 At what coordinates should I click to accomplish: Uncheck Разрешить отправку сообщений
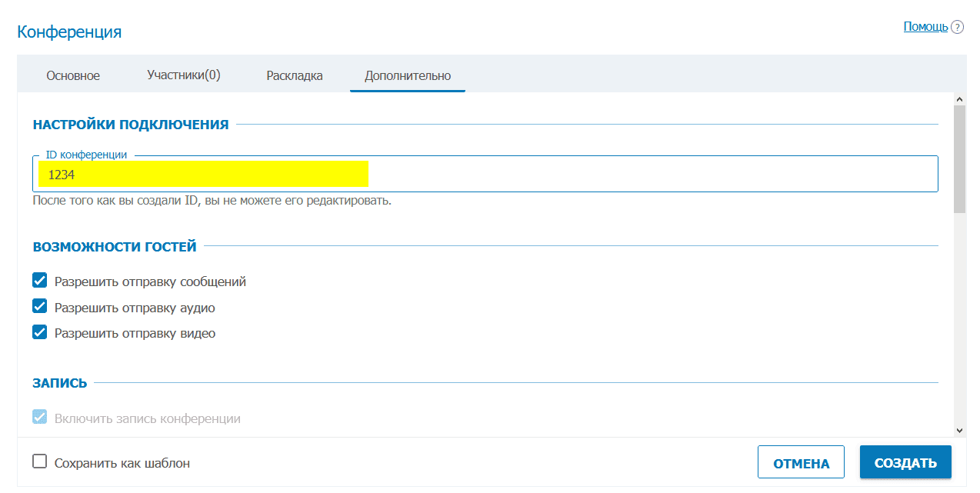[x=40, y=281]
